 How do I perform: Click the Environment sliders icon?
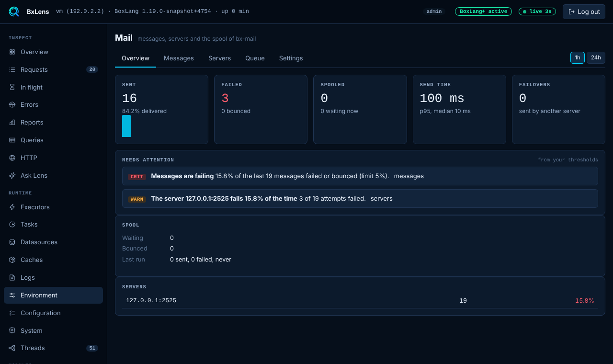[x=12, y=295]
